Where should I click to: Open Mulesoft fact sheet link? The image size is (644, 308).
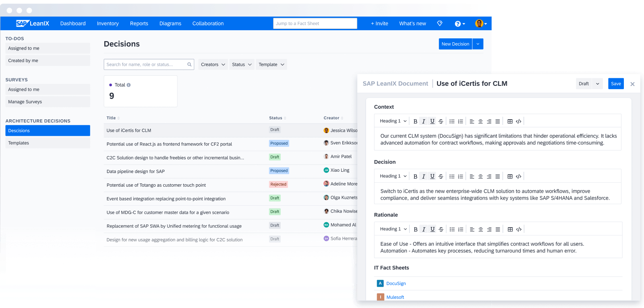395,297
